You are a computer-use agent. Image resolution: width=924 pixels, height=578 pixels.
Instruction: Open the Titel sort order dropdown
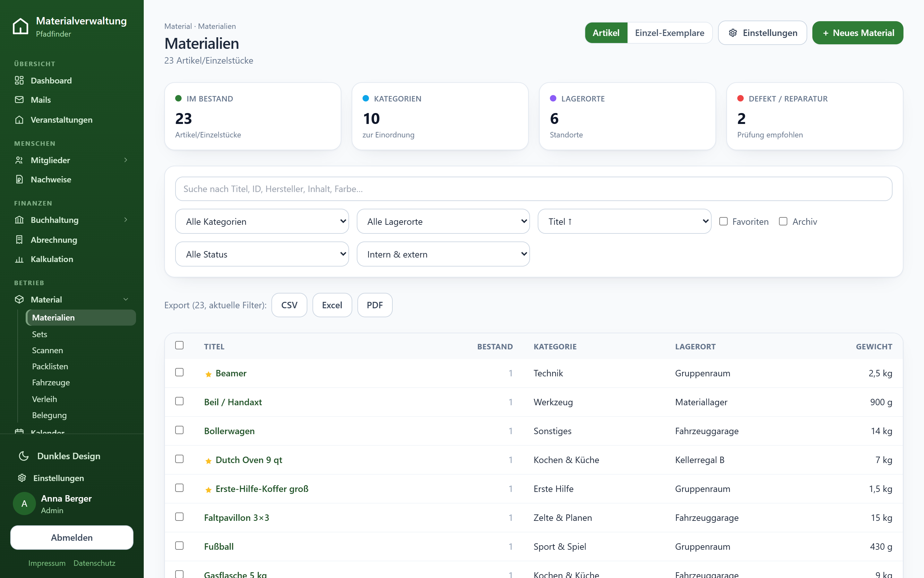click(624, 221)
